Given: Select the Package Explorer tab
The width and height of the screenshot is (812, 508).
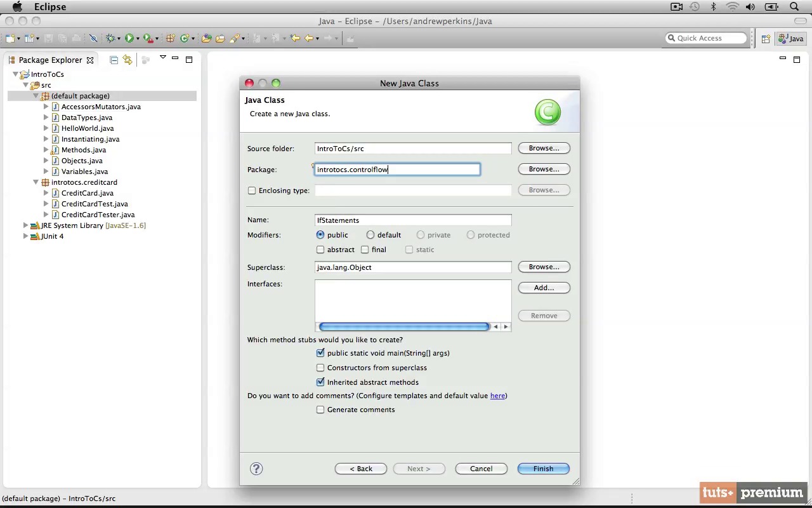Looking at the screenshot, I should tap(50, 60).
